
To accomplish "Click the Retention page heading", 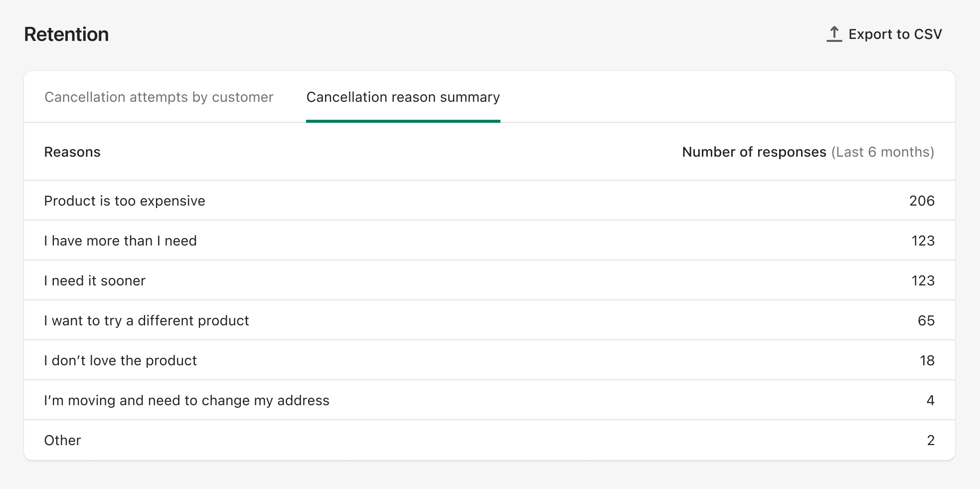I will (x=66, y=34).
